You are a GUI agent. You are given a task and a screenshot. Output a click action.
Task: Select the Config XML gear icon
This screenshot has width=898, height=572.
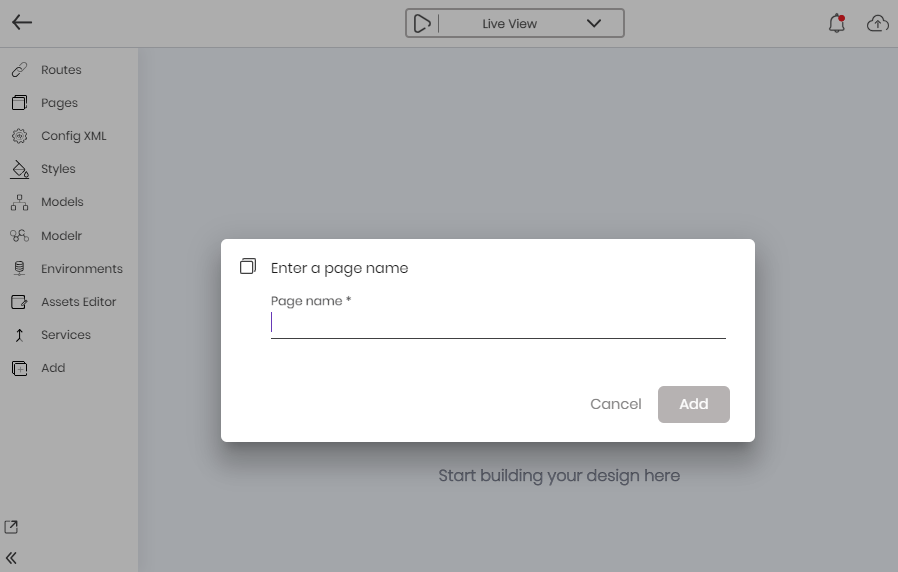(x=19, y=136)
